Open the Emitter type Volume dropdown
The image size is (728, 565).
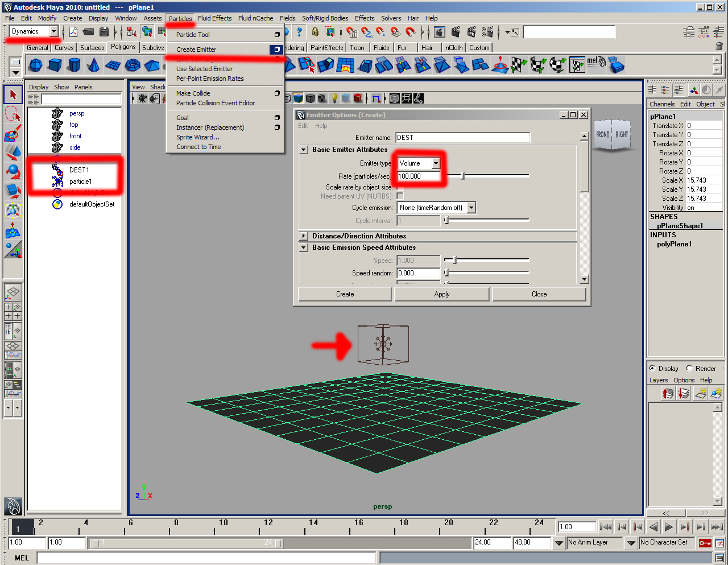pos(436,163)
